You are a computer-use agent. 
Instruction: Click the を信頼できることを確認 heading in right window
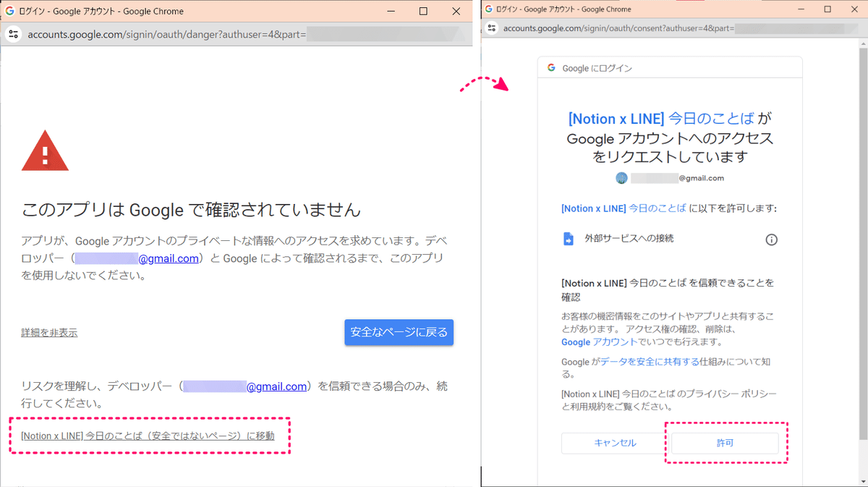[668, 289]
